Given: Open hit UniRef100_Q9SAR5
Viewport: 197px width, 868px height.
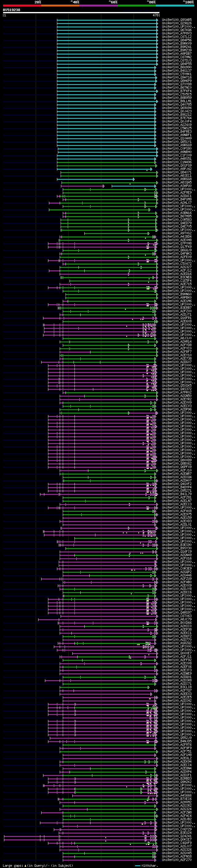Looking at the screenshot, I should pos(177,20).
